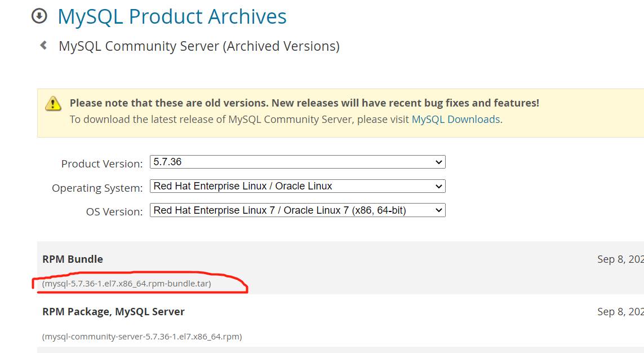
Task: Click the yellow warning triangle icon
Action: point(53,103)
